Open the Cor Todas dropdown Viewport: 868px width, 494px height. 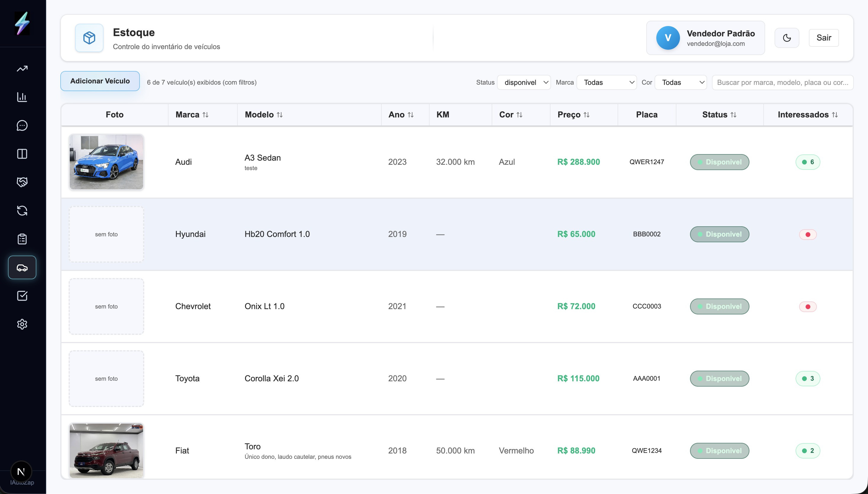(x=681, y=82)
